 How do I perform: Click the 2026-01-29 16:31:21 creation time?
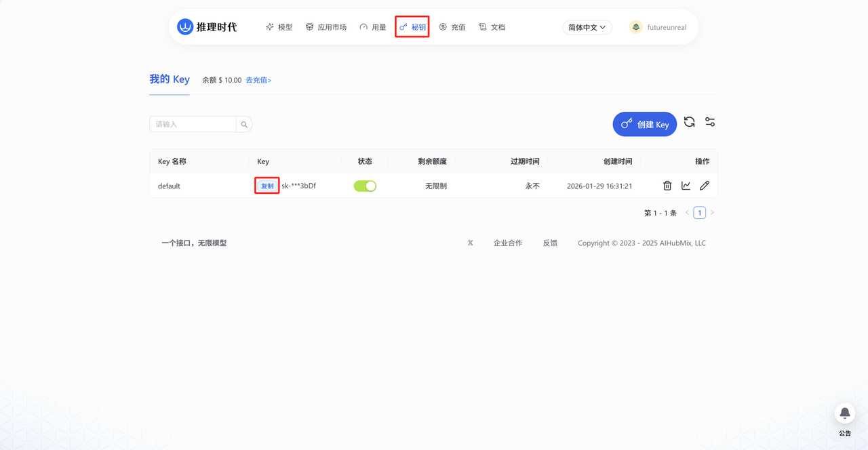pyautogui.click(x=599, y=186)
